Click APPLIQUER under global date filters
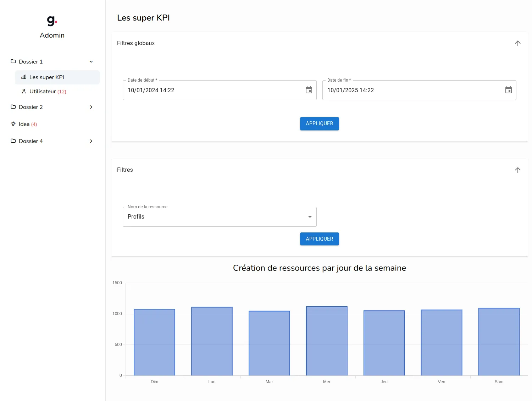The width and height of the screenshot is (532, 401). (x=320, y=123)
